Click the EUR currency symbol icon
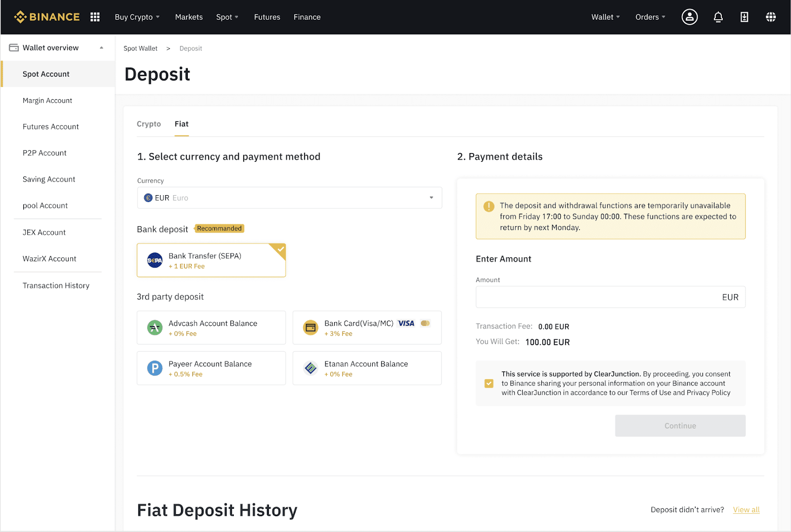 point(148,198)
